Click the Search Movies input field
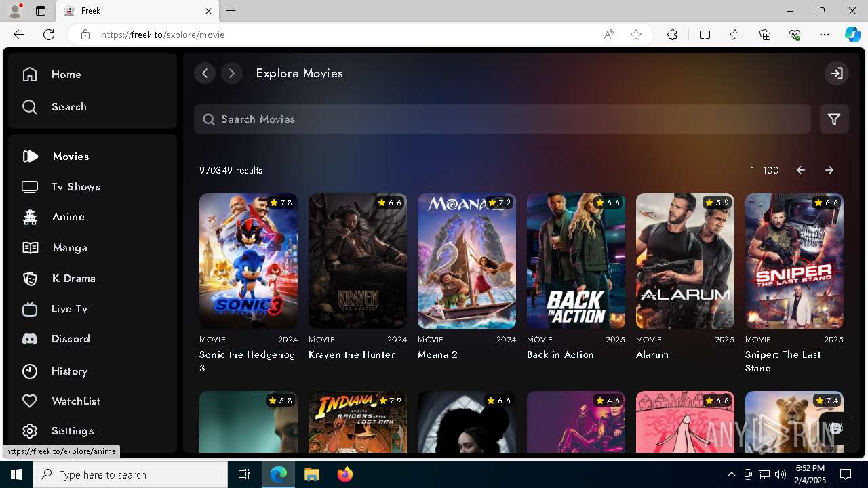868x488 pixels. [x=502, y=119]
